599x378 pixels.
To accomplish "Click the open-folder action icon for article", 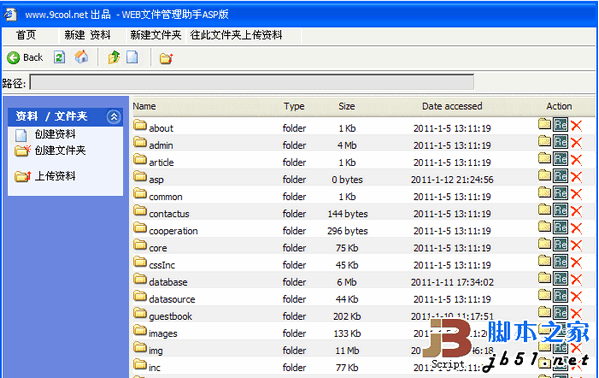I will pos(544,159).
